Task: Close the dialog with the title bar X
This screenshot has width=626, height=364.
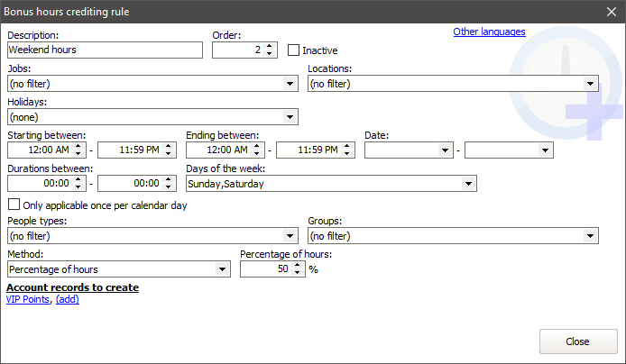Action: pos(611,12)
